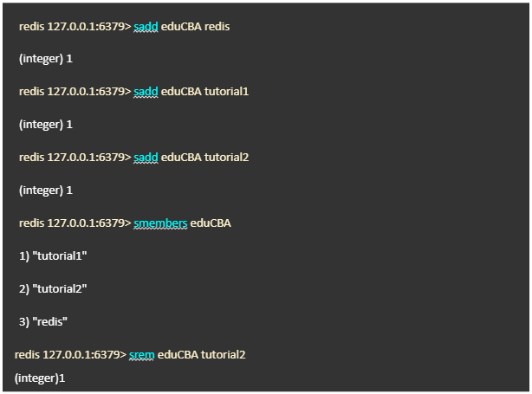
Task: Click the underlined smembers command
Action: [160, 223]
